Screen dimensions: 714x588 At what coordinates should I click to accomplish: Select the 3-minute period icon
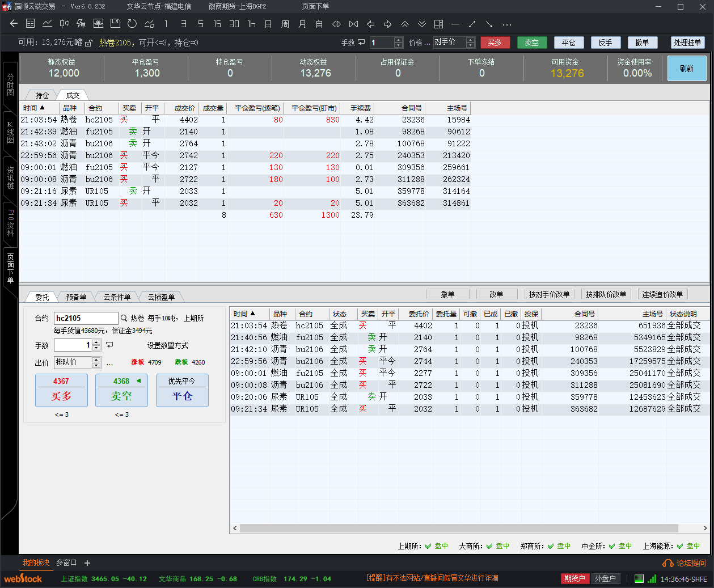(x=183, y=24)
